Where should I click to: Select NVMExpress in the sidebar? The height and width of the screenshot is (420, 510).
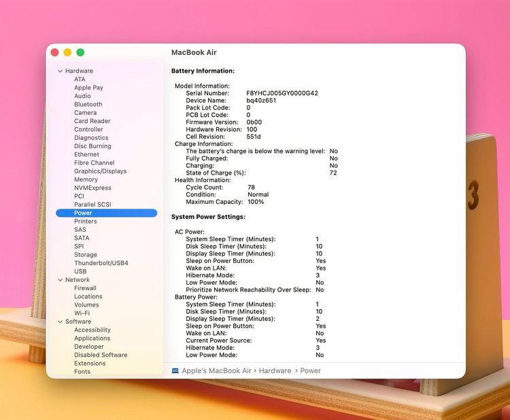tap(92, 188)
